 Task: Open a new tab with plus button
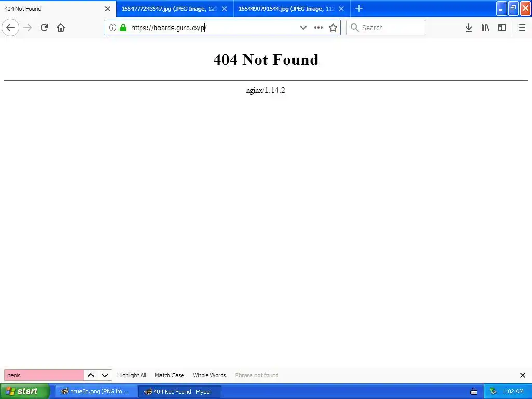point(359,8)
